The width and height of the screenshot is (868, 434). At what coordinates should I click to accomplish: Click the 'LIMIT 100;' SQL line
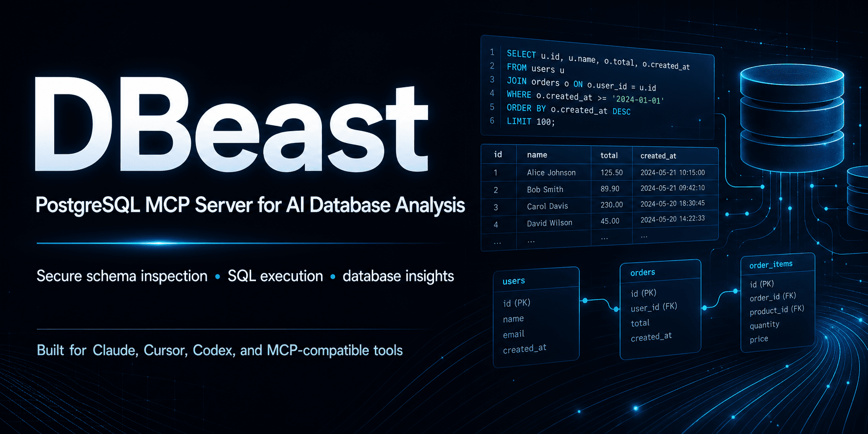pyautogui.click(x=531, y=121)
